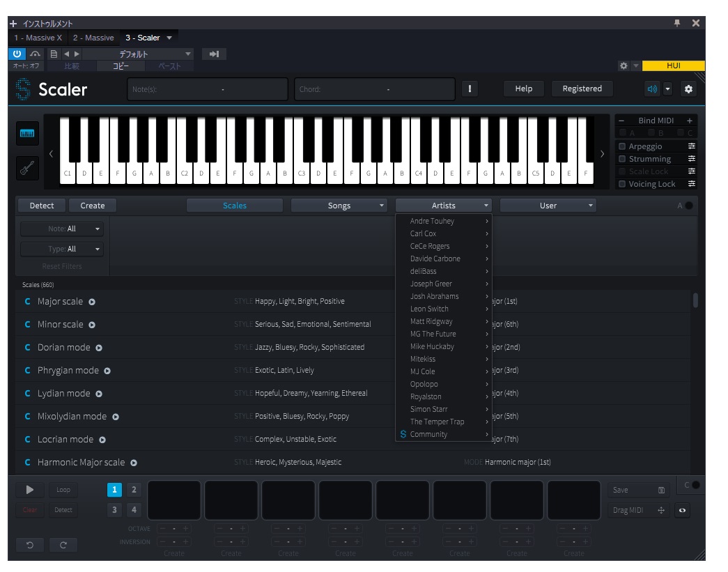728x572 pixels.
Task: Click the Note(s) display field
Action: (x=208, y=89)
